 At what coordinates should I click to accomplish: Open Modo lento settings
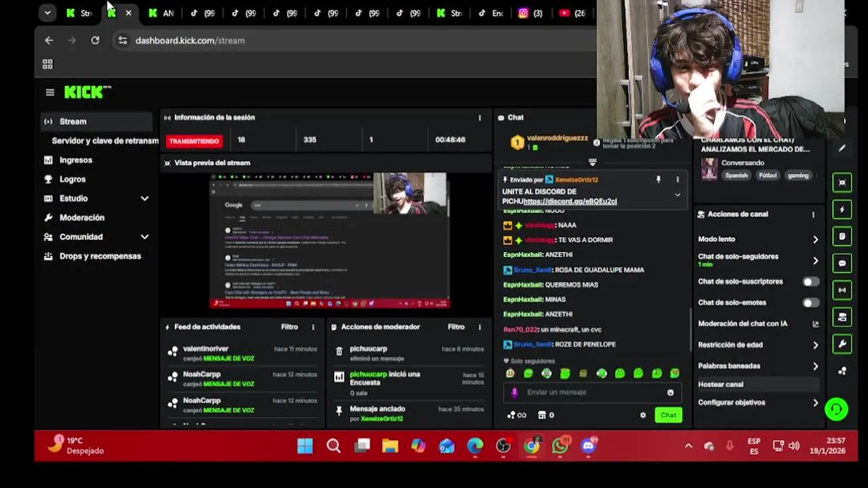759,239
